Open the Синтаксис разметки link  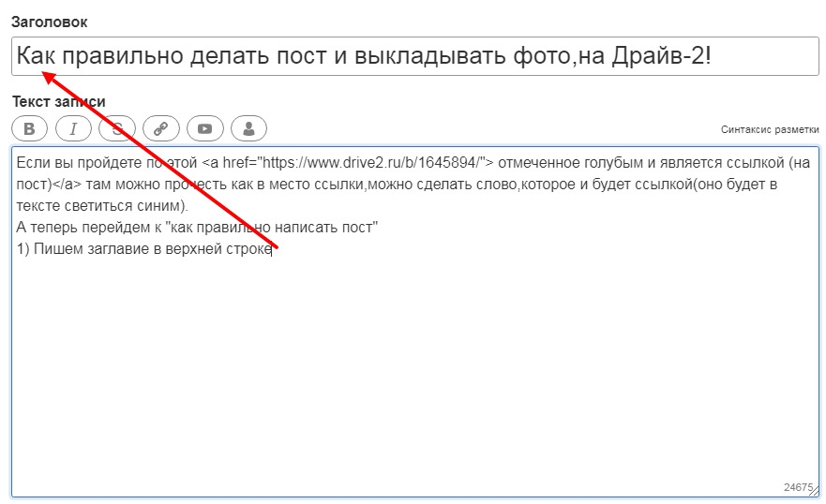[x=770, y=129]
